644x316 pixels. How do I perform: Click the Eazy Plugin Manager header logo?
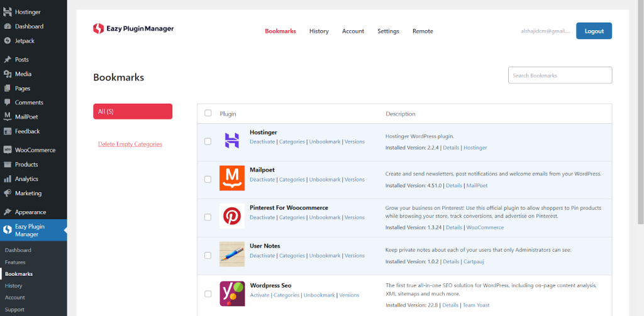(133, 29)
